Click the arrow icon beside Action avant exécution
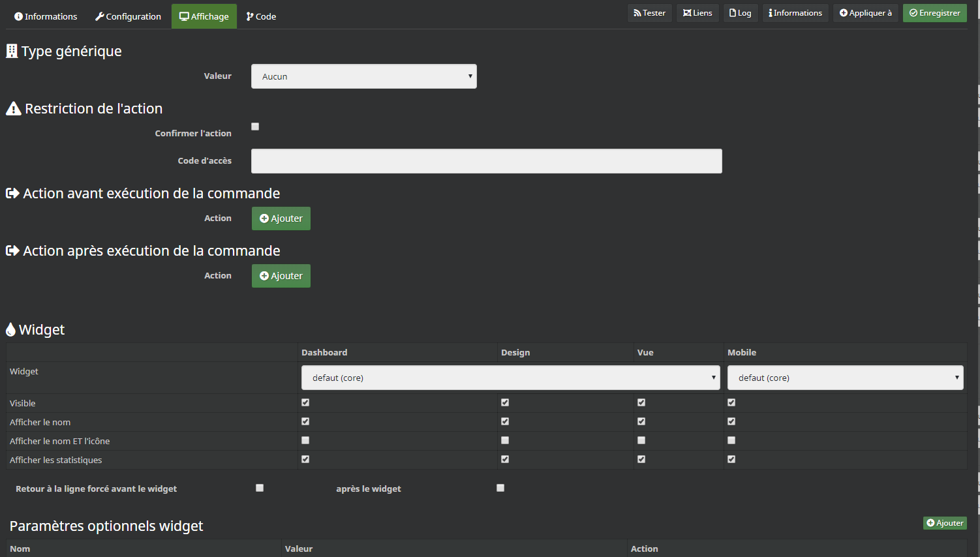The height and width of the screenshot is (557, 980). click(12, 193)
